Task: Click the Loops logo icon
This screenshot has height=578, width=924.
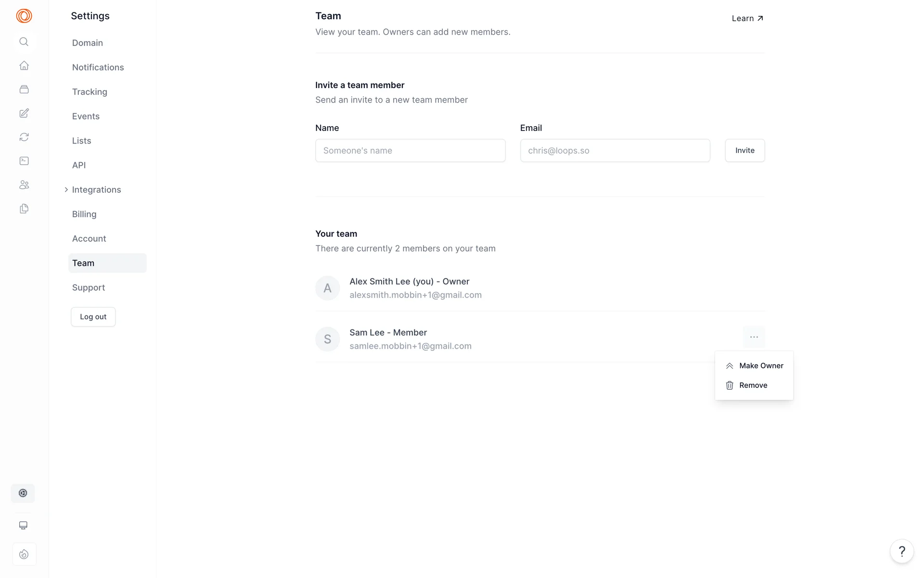Action: click(24, 16)
